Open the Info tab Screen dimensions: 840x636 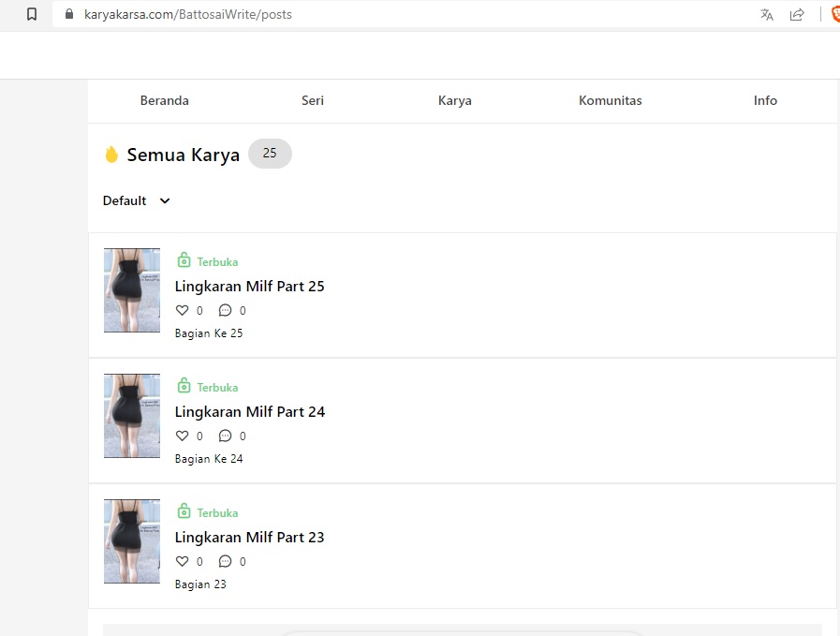pos(765,101)
